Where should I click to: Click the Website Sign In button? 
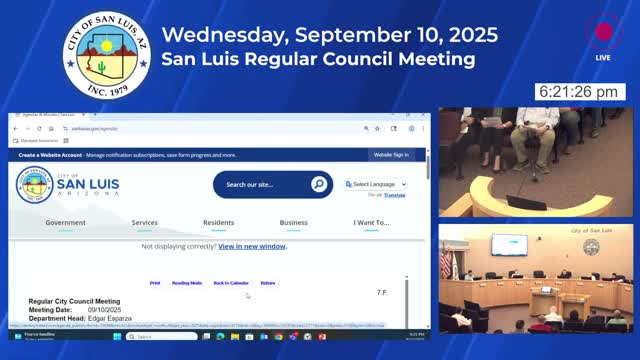[391, 155]
